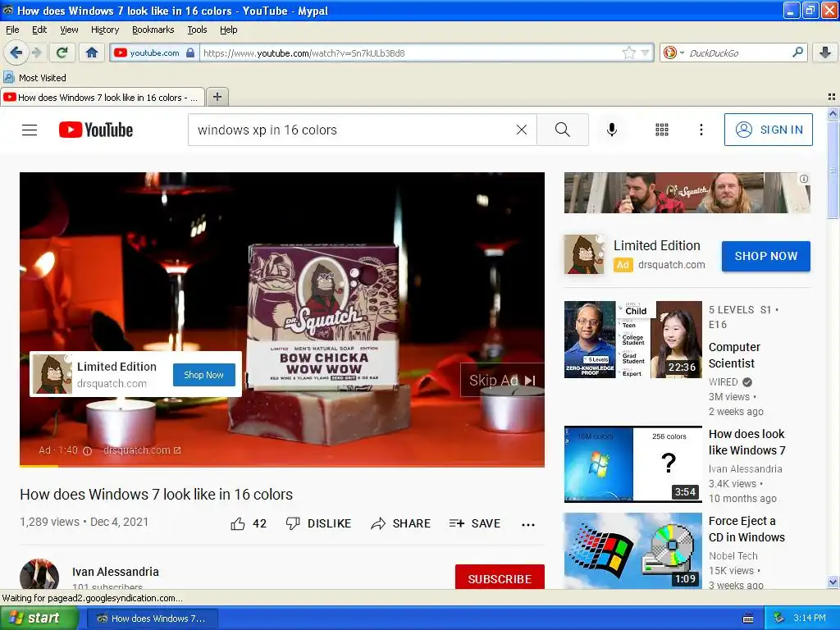The image size is (840, 630).
Task: Open the Computer Scientist WIRED video thumbnail
Action: [632, 340]
